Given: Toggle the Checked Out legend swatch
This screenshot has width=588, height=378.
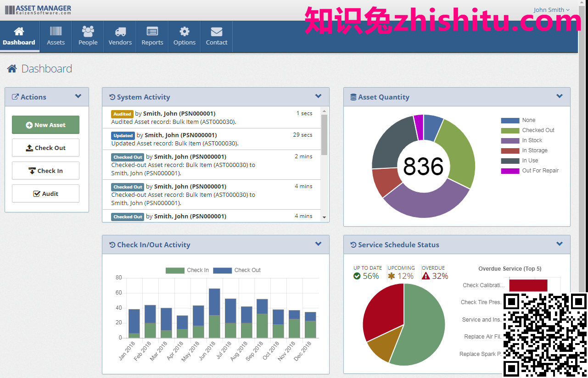Looking at the screenshot, I should coord(510,130).
